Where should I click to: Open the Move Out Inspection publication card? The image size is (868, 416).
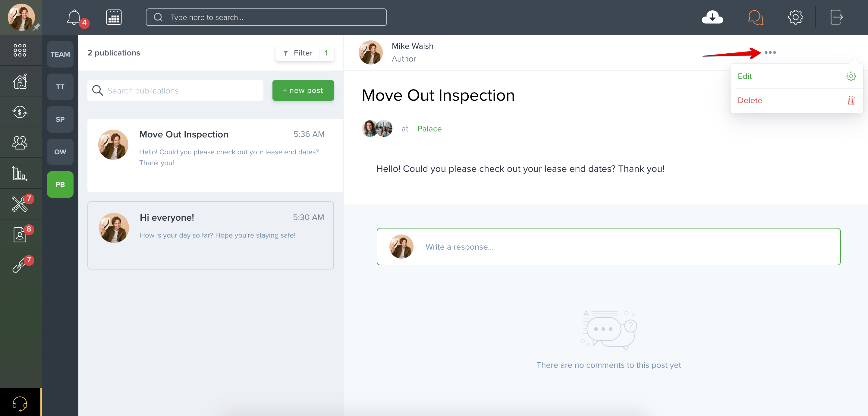[215, 155]
